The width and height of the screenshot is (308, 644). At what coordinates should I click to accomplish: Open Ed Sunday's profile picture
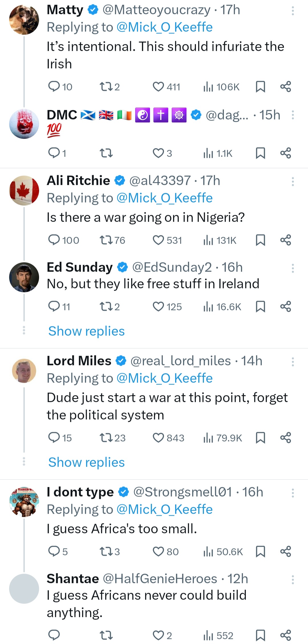[24, 277]
